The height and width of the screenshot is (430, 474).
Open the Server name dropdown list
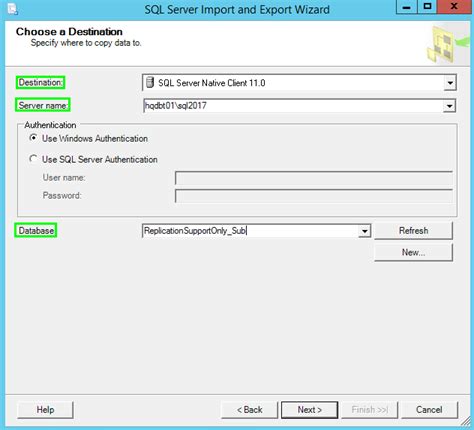point(450,106)
